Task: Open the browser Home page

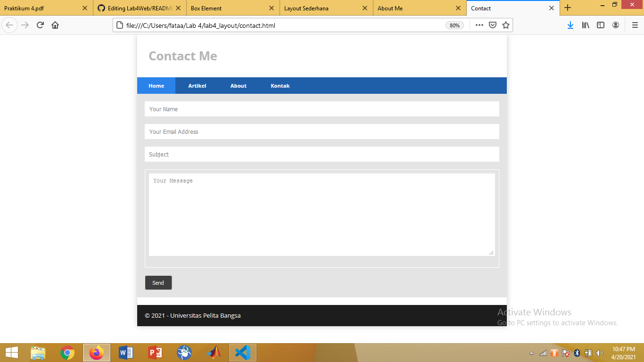Action: 56,25
